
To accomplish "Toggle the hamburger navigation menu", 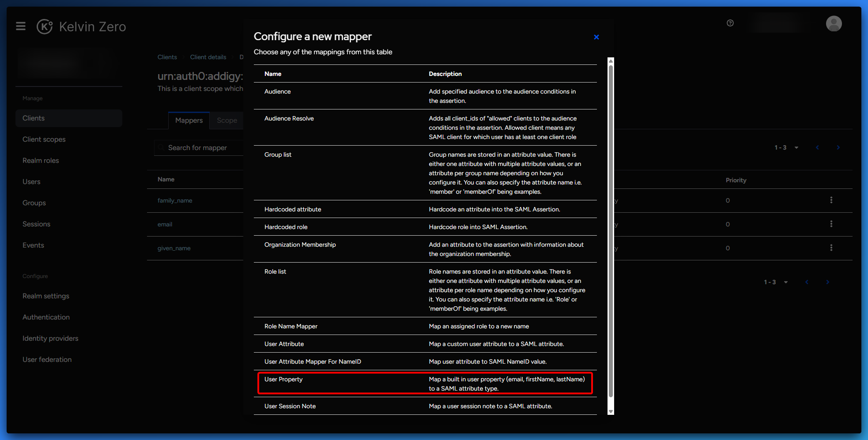I will coord(21,26).
